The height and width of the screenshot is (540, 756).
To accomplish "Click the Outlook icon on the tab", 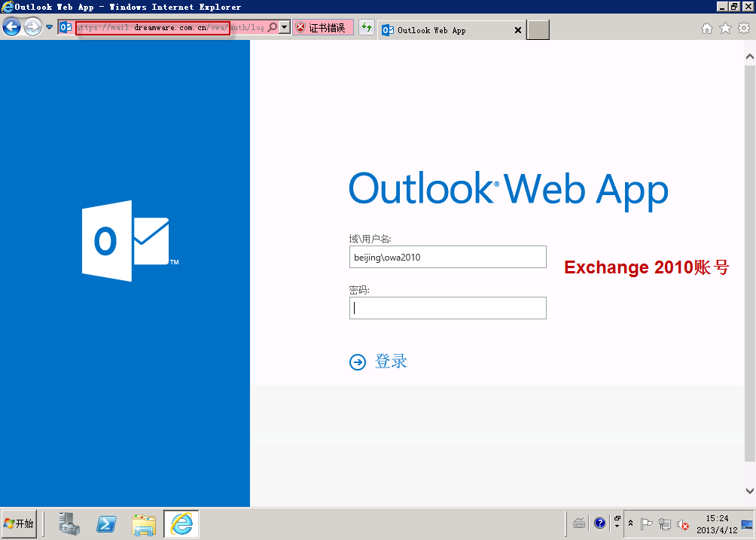I will pyautogui.click(x=388, y=30).
